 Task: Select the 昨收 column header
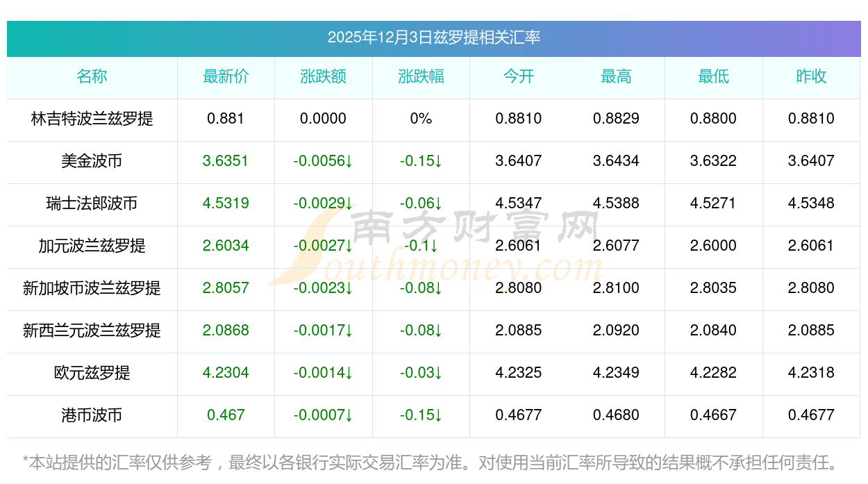[x=811, y=76]
